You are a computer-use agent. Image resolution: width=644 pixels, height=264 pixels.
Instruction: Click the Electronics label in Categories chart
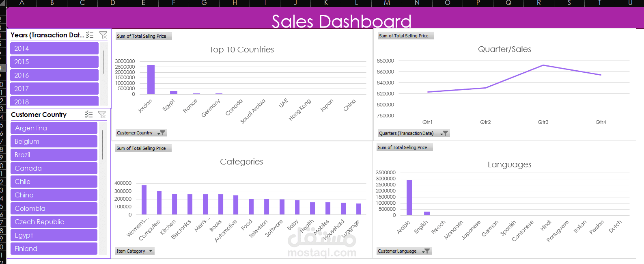(x=181, y=229)
